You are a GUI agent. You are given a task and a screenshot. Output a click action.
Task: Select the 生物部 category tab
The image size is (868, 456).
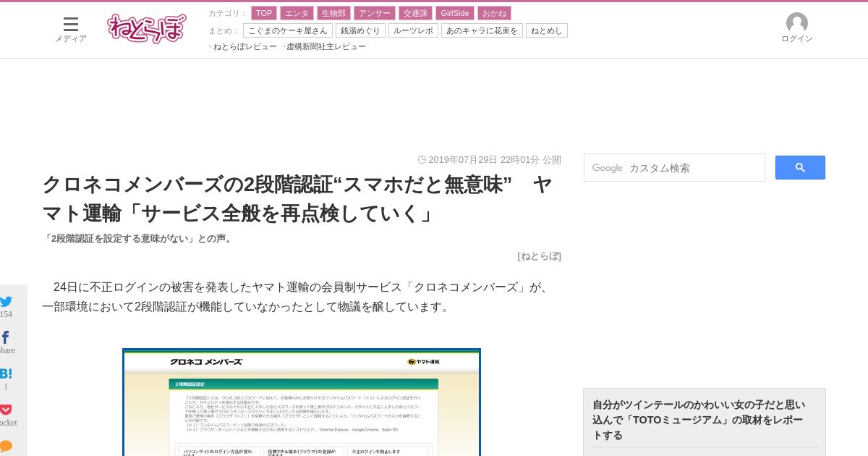coord(333,13)
